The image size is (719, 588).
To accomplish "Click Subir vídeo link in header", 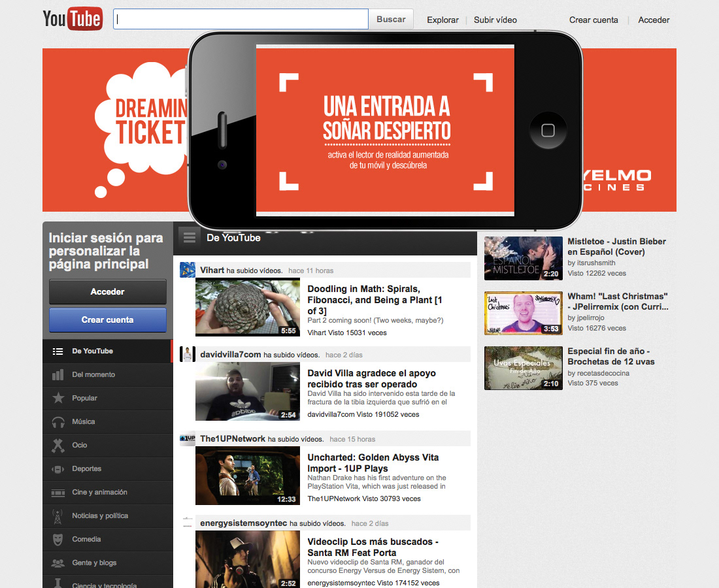I will pos(495,20).
